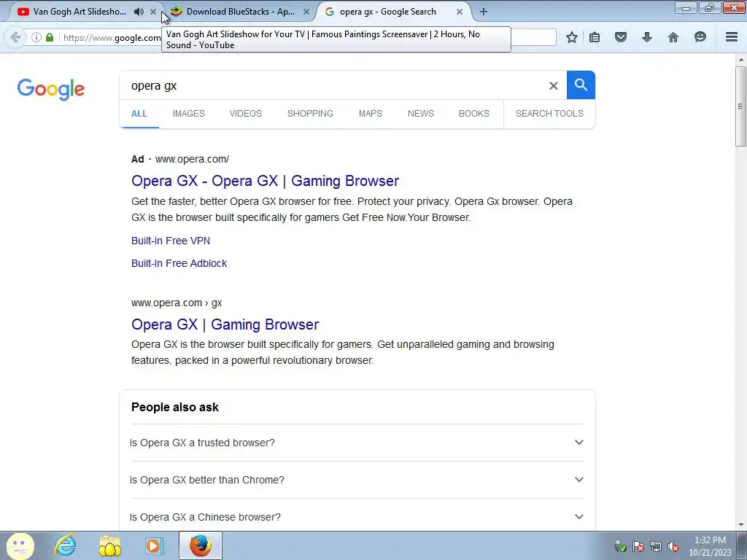The width and height of the screenshot is (747, 560).
Task: Mute audio on Van Gogh YouTube tab
Action: point(139,12)
